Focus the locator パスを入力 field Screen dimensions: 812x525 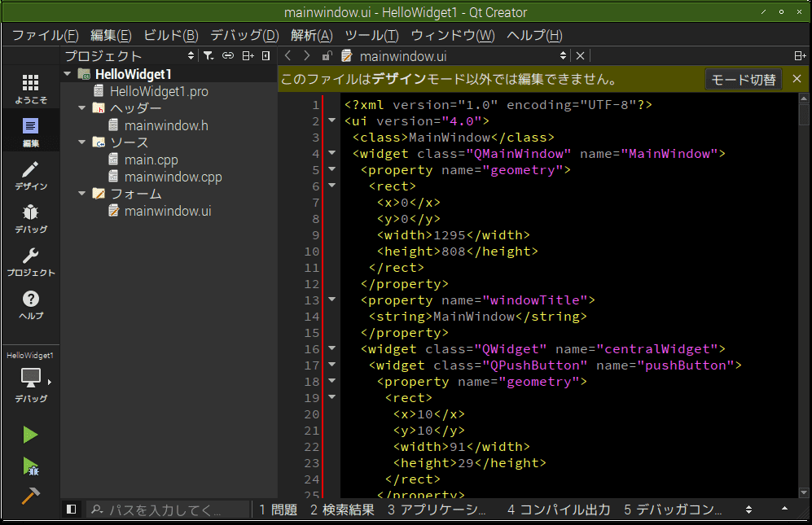(x=168, y=510)
